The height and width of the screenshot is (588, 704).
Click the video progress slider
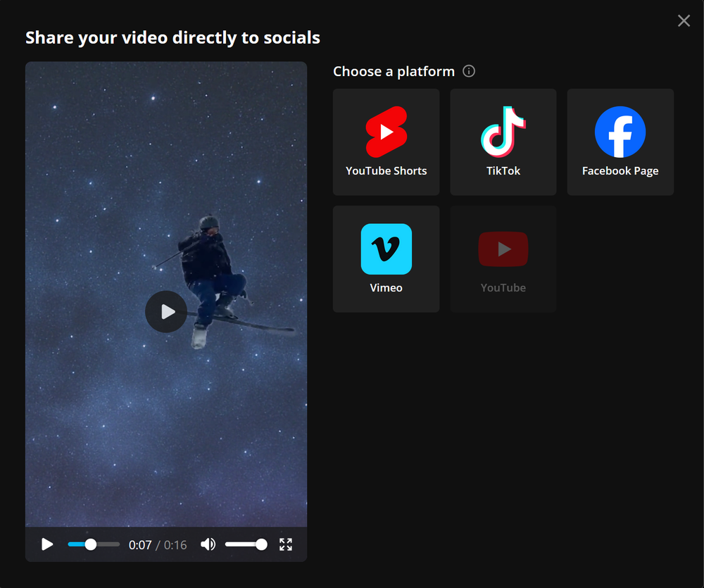[x=94, y=544]
